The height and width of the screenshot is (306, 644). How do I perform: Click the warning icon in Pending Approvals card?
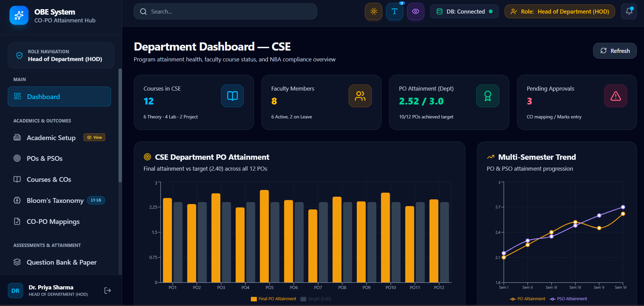point(615,96)
